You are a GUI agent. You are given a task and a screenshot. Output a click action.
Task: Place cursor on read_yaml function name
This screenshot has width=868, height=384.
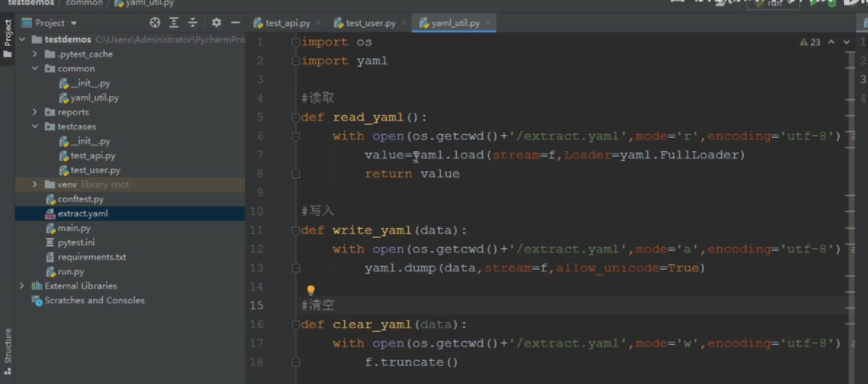tap(368, 117)
